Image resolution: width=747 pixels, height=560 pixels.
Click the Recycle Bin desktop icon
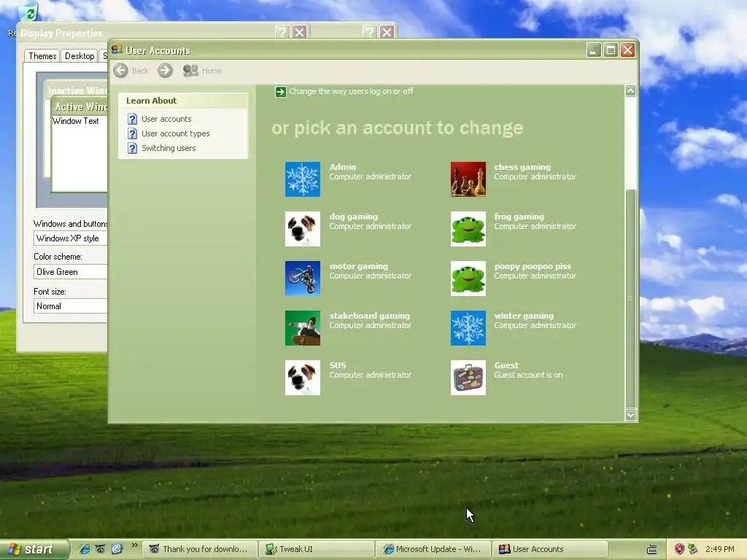click(29, 12)
